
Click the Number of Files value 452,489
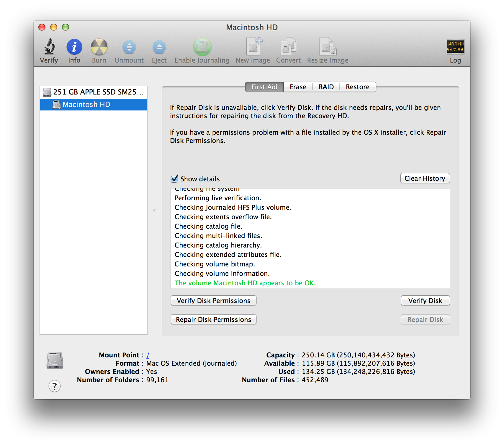coord(315,380)
